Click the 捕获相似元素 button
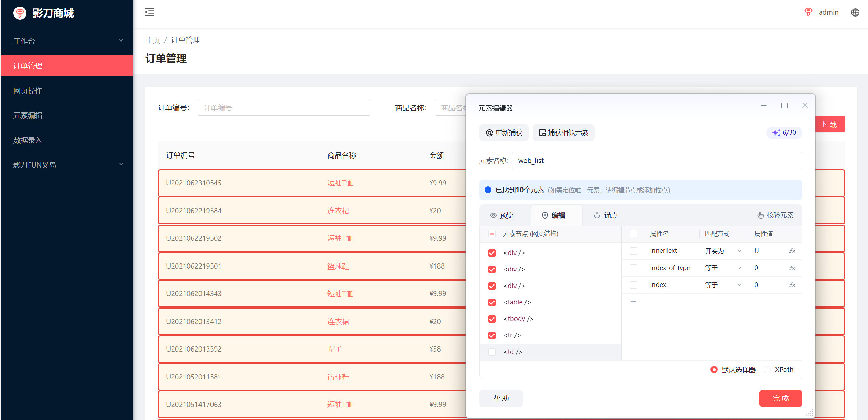This screenshot has height=420, width=868. 563,132
